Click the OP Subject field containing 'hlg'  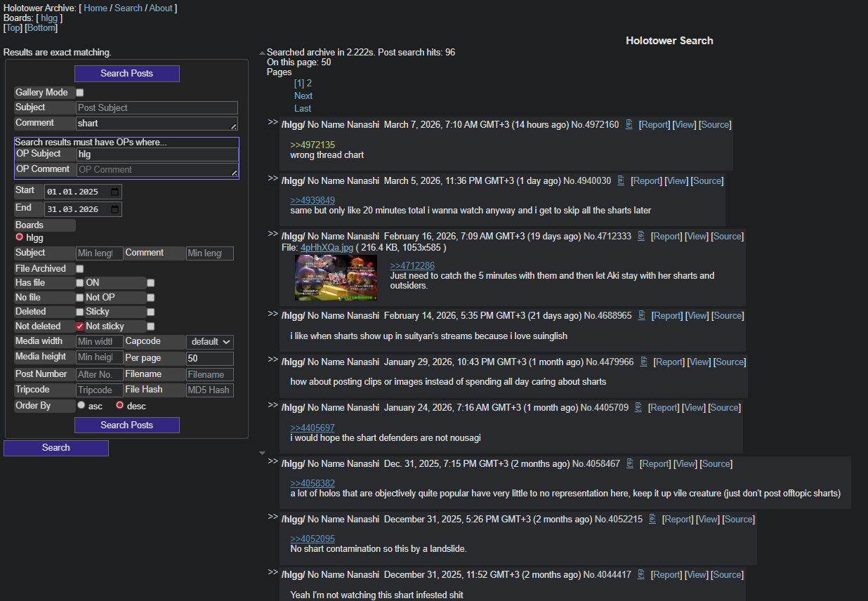[x=157, y=154]
